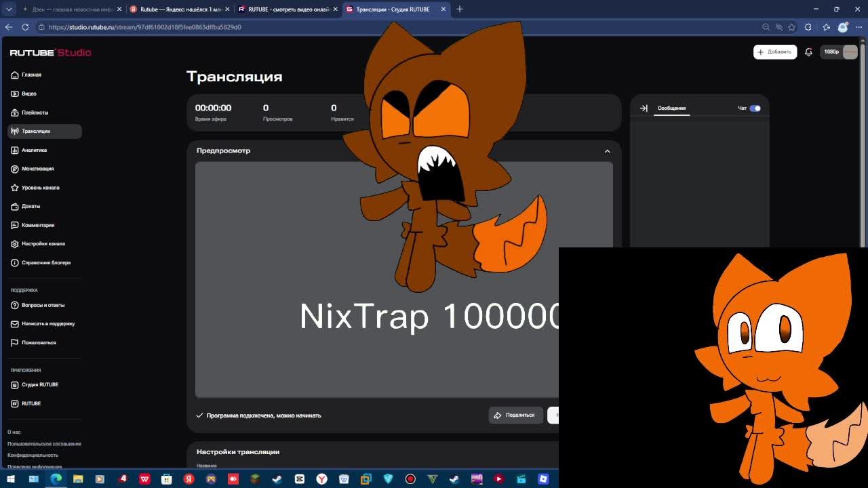Open the Видео section in the sidebar
The image size is (868, 488).
(x=44, y=94)
